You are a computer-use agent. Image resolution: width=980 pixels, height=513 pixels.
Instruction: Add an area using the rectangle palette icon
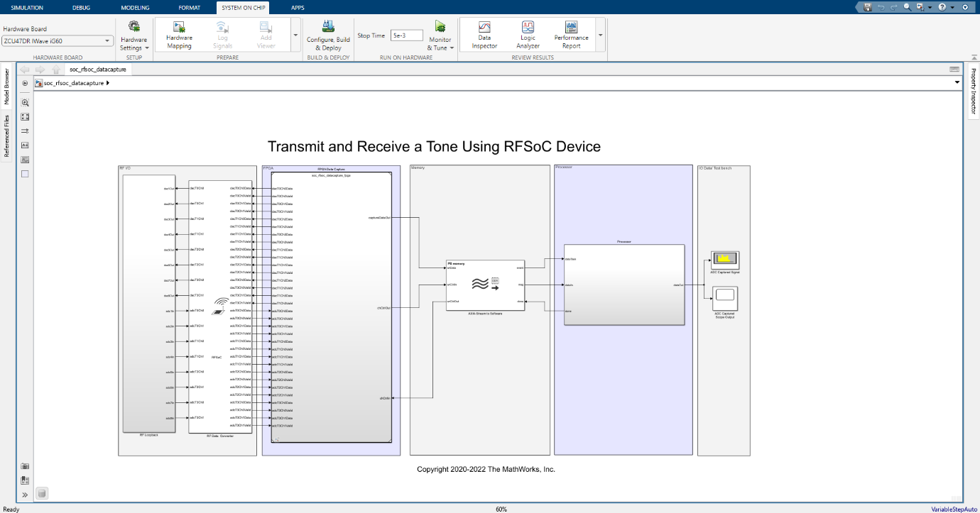25,174
